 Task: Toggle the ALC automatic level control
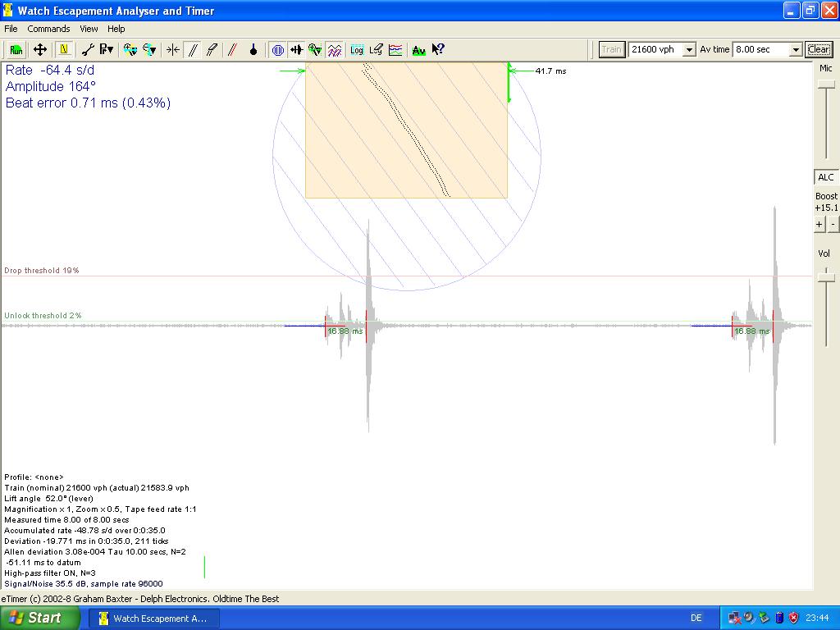[825, 177]
